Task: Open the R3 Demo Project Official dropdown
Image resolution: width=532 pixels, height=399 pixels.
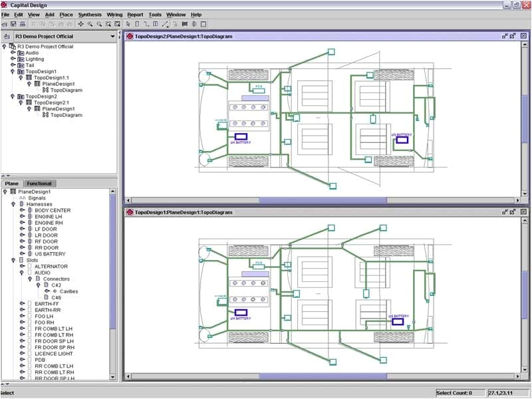Action: tap(112, 36)
